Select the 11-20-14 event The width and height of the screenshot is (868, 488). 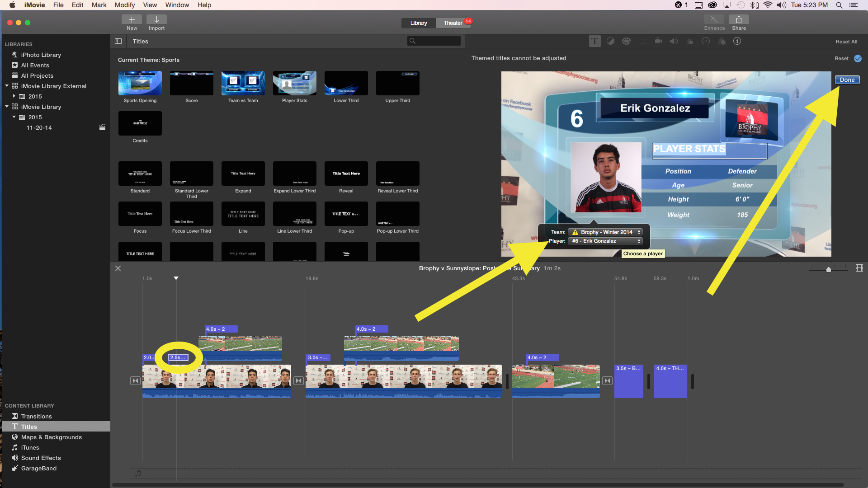39,127
